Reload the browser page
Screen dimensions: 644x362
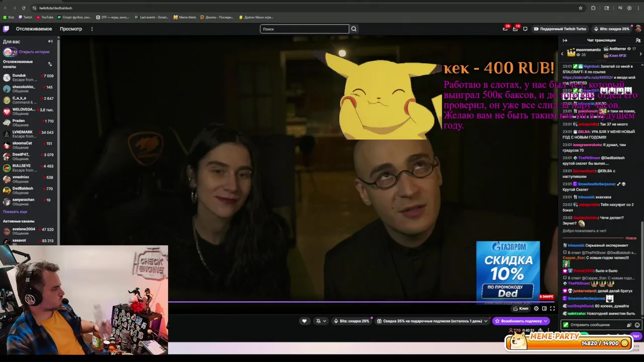(x=24, y=8)
